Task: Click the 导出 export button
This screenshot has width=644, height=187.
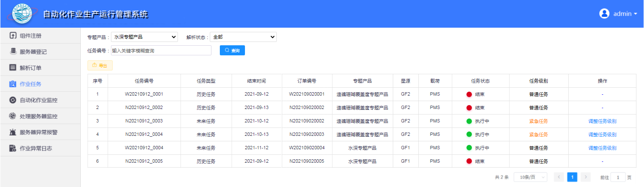Action: [x=100, y=65]
